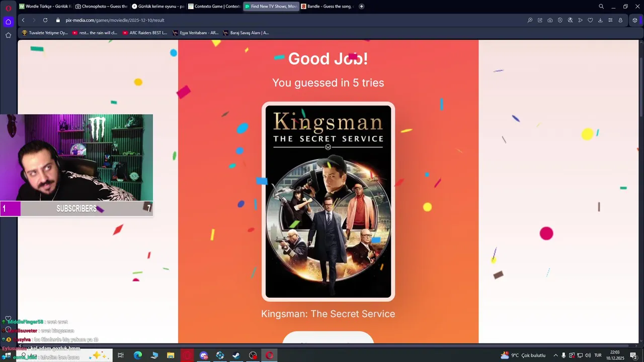Screen dimensions: 644x362
Task: Show hidden system tray icons chevron
Action: pos(555,355)
